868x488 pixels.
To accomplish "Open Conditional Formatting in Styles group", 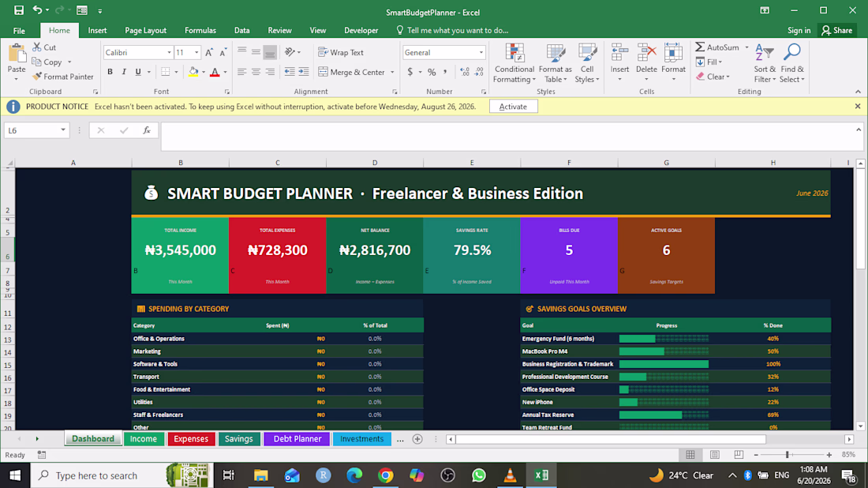I will (514, 63).
